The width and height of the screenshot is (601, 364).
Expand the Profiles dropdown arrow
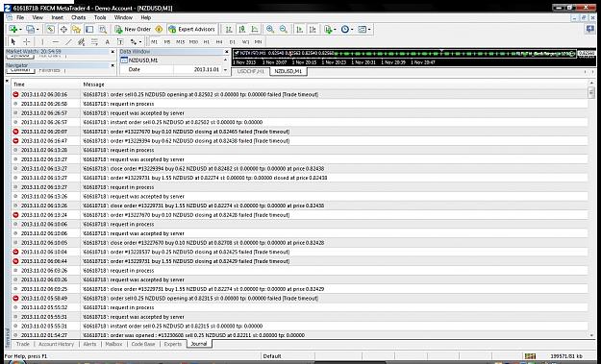pos(38,30)
